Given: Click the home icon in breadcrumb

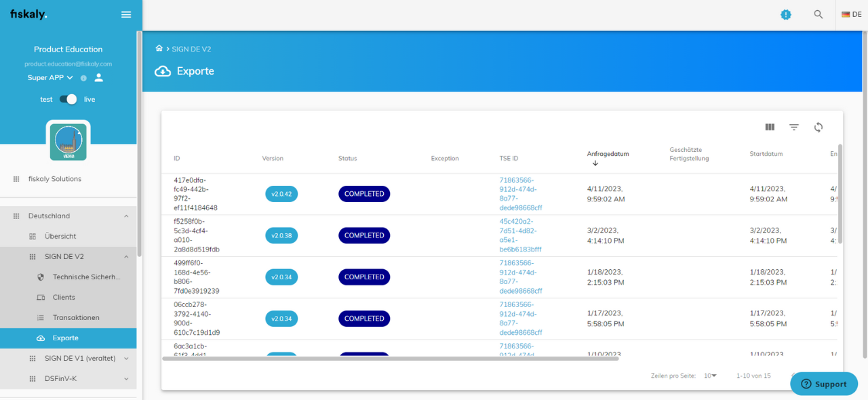Looking at the screenshot, I should 159,49.
